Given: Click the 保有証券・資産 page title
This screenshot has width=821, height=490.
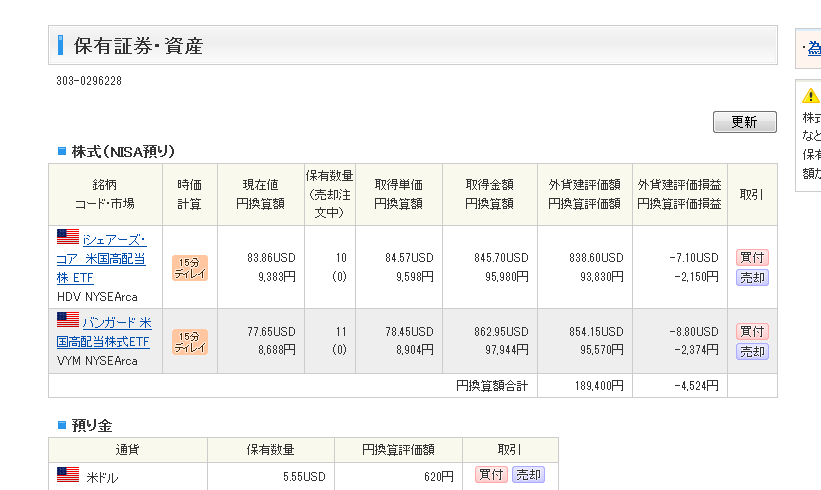Looking at the screenshot, I should click(x=138, y=46).
